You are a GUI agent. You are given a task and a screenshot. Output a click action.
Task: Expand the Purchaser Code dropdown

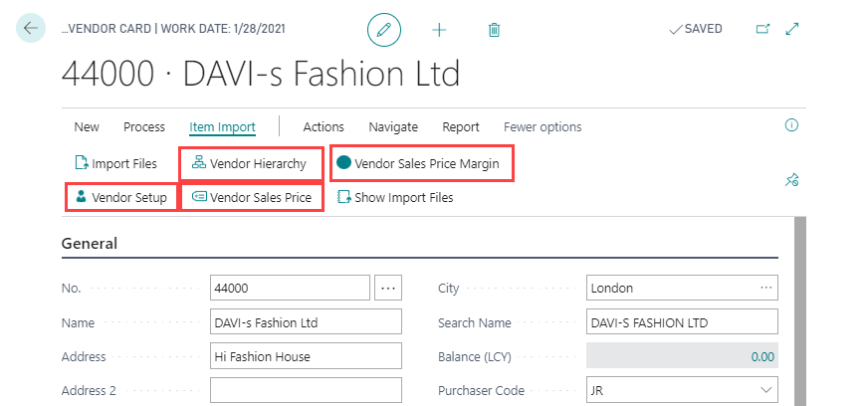[764, 391]
